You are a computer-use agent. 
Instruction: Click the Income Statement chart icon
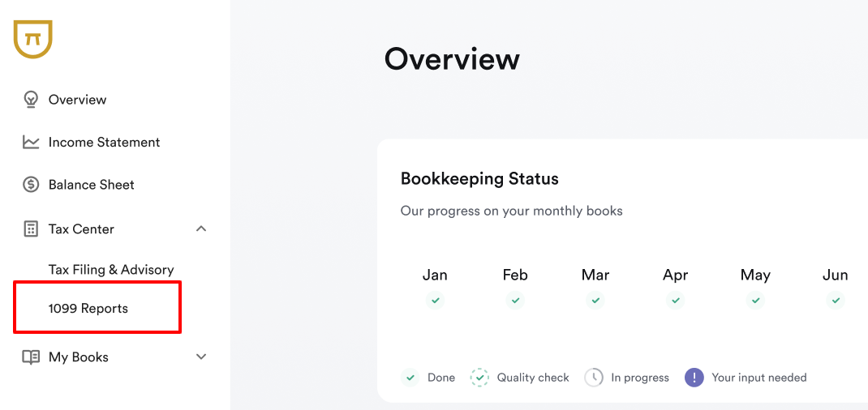pyautogui.click(x=31, y=143)
